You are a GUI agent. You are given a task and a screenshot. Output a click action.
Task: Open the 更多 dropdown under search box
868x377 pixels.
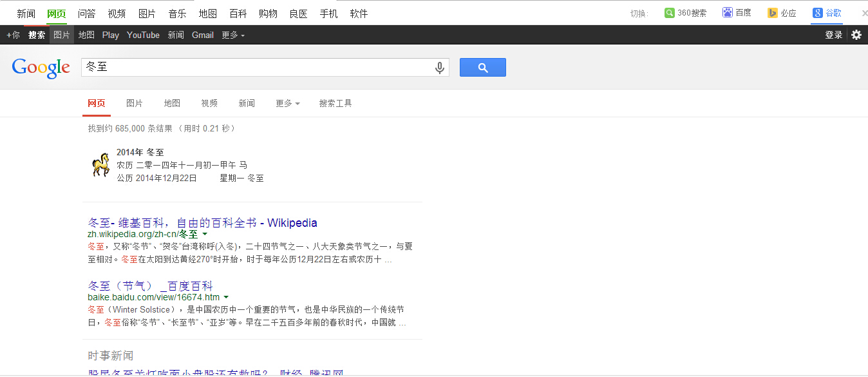(x=288, y=103)
